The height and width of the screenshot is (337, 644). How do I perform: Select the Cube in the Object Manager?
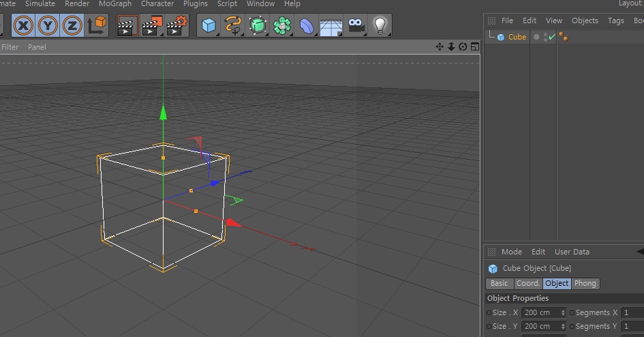click(517, 37)
